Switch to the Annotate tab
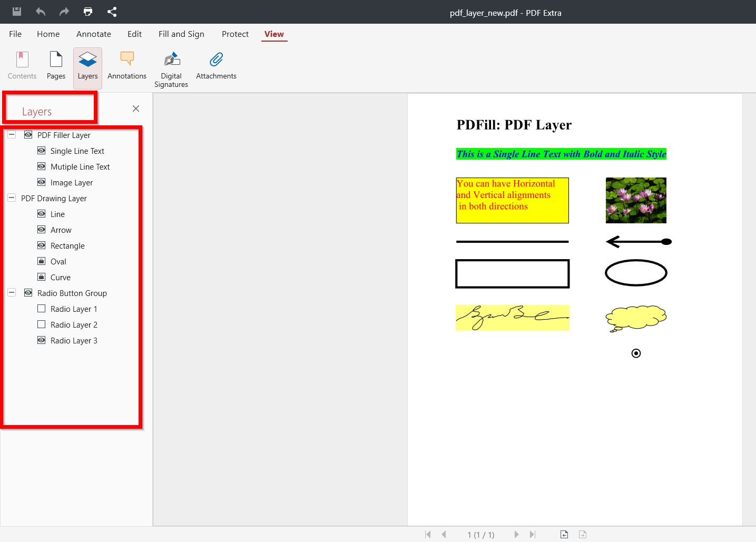 tap(93, 34)
